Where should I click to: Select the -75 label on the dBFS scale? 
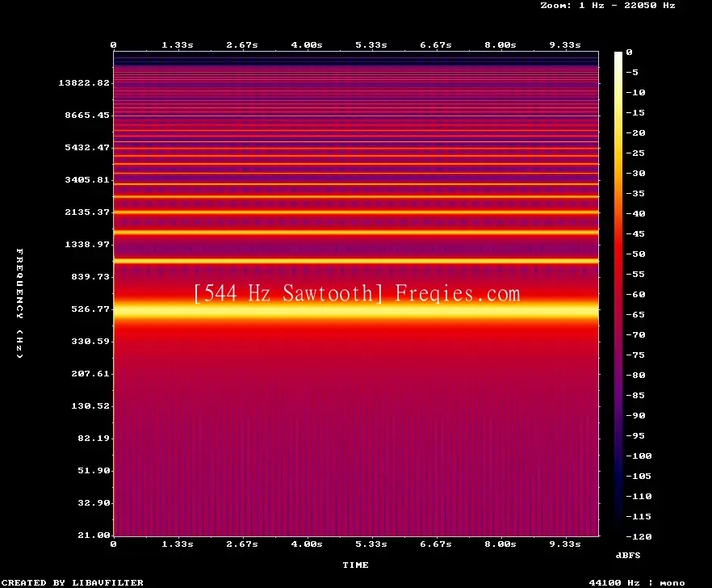point(636,355)
